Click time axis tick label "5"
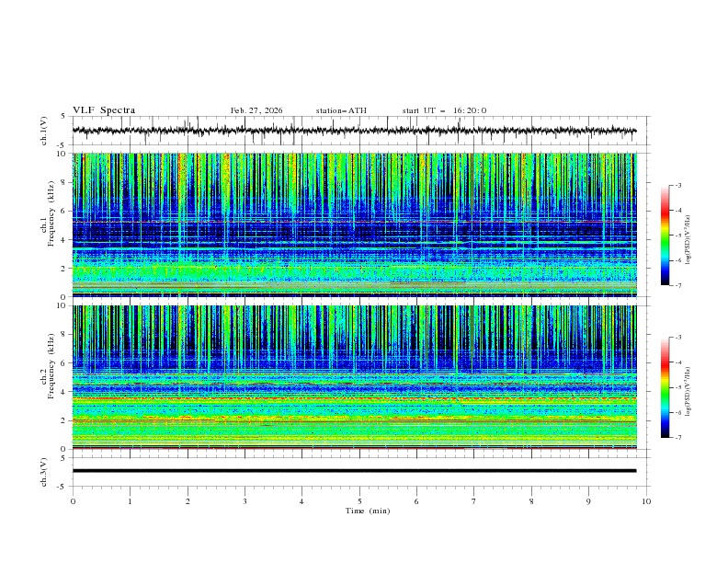This screenshot has width=728, height=563. point(359,501)
